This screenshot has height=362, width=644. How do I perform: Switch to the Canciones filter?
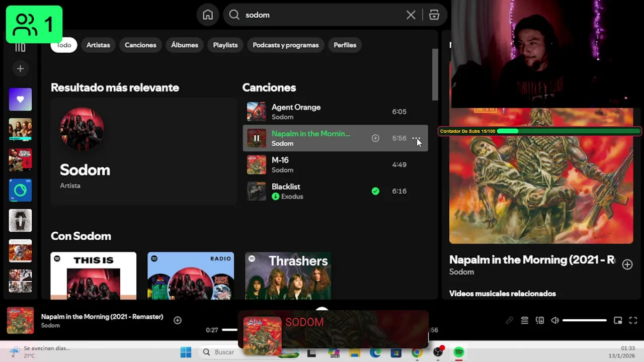[140, 45]
